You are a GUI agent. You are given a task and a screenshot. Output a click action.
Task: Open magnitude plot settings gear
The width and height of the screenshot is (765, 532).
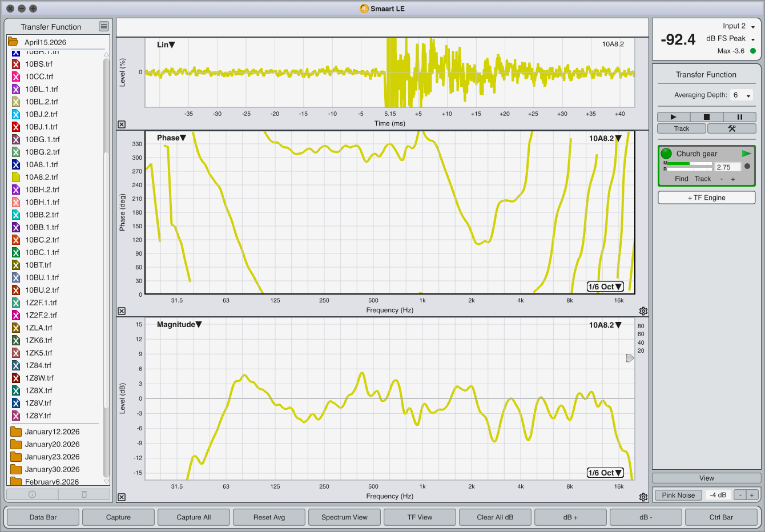[x=643, y=497]
